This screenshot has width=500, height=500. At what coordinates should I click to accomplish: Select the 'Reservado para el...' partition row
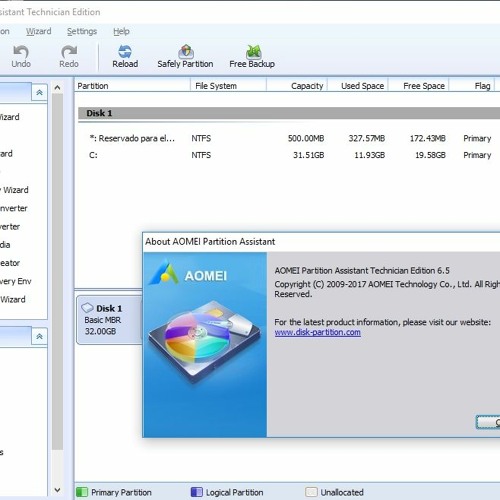pos(289,138)
